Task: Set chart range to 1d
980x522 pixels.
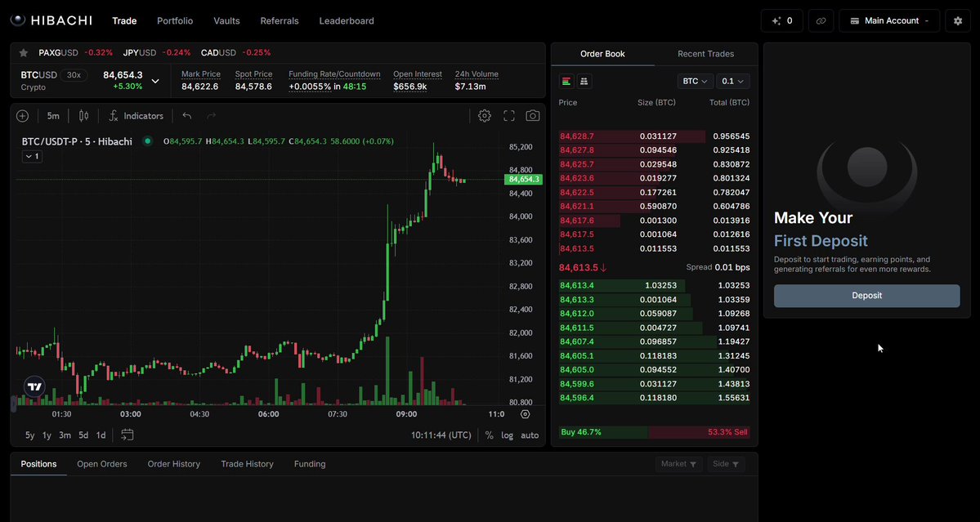Action: tap(101, 435)
